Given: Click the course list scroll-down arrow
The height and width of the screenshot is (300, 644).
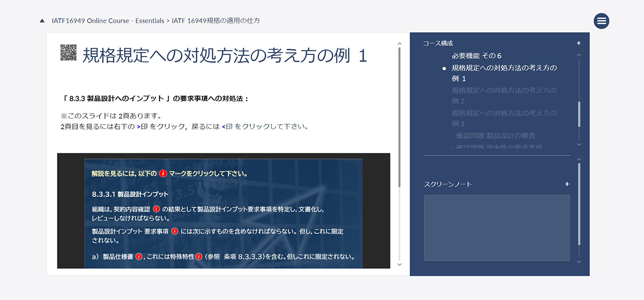Looking at the screenshot, I should click(x=579, y=144).
